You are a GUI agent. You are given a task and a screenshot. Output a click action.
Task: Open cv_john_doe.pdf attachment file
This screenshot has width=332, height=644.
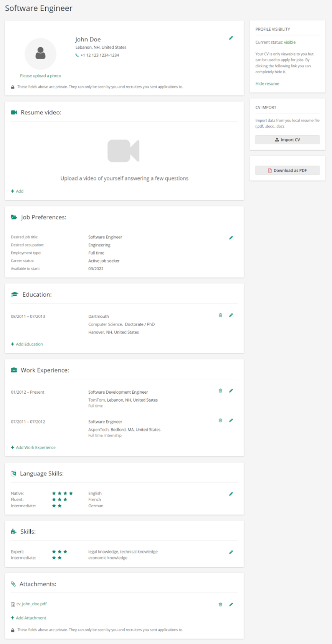[31, 604]
